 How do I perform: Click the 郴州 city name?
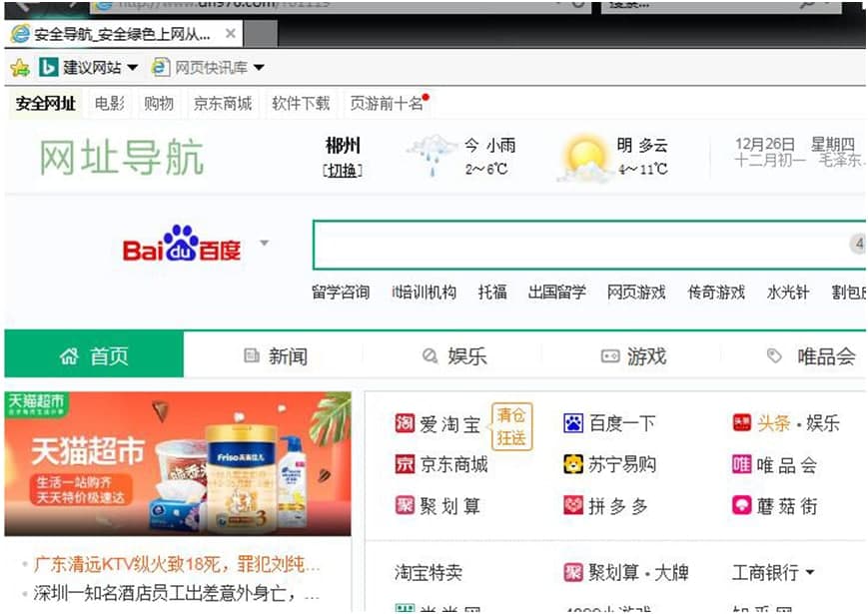(x=343, y=146)
